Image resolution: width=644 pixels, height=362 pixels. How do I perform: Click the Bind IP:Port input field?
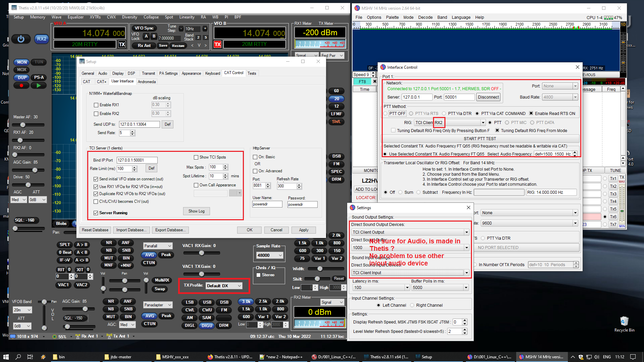click(x=137, y=160)
